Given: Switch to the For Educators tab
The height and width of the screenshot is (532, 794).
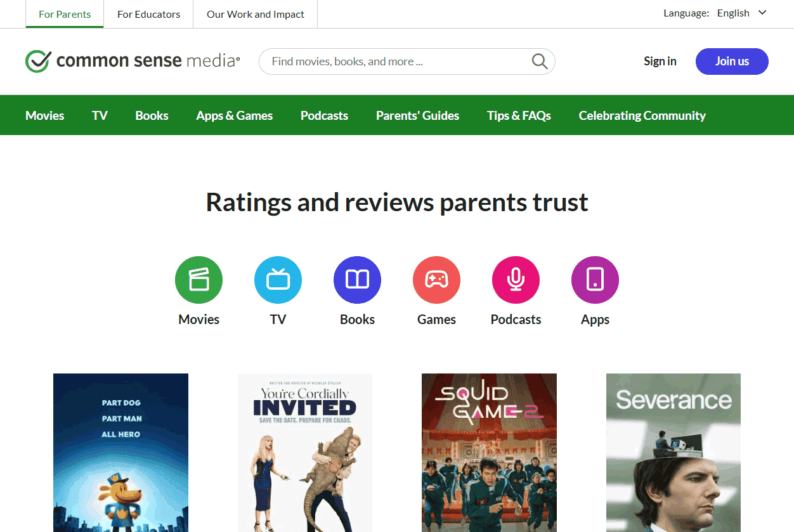Looking at the screenshot, I should coord(148,14).
